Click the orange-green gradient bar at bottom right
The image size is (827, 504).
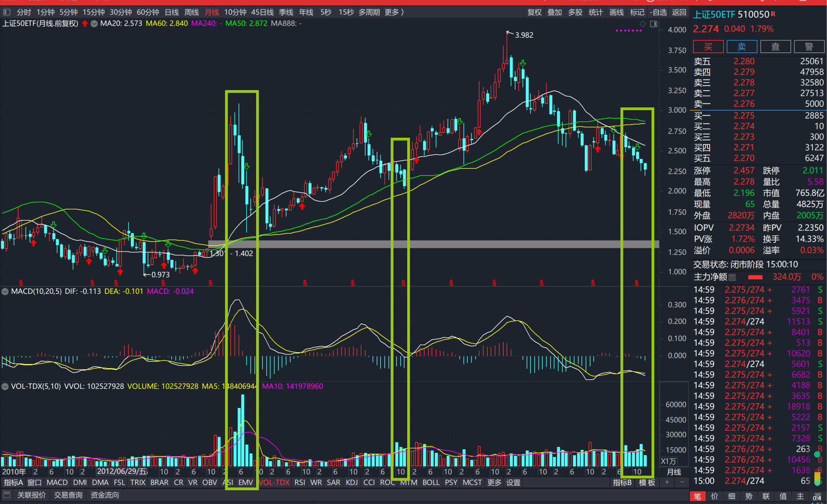pos(817,478)
